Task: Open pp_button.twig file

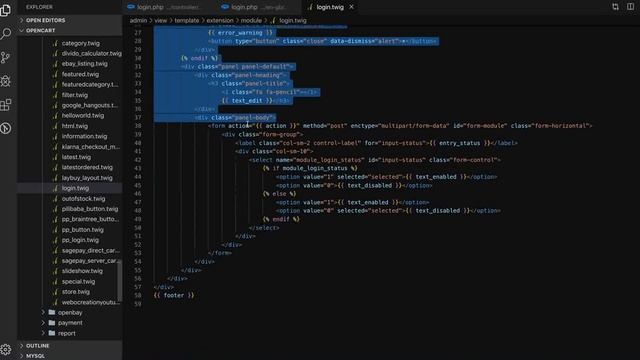Action: [x=82, y=230]
